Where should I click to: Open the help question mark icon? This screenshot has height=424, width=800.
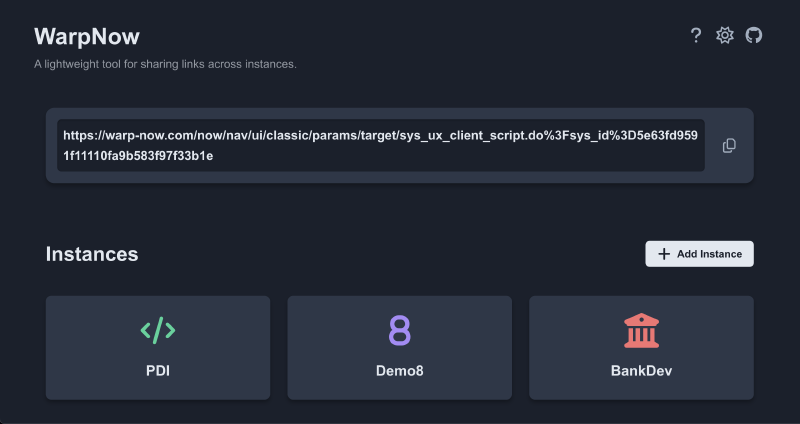pyautogui.click(x=696, y=35)
